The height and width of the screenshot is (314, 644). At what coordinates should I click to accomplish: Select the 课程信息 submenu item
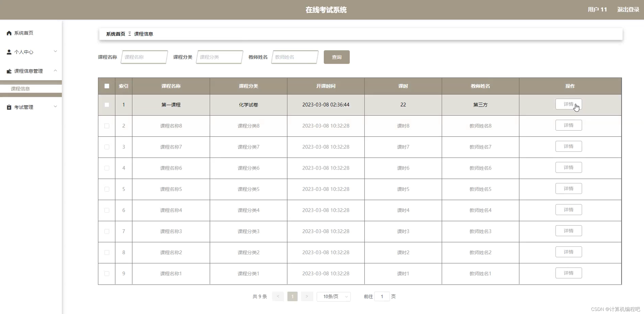pyautogui.click(x=20, y=89)
